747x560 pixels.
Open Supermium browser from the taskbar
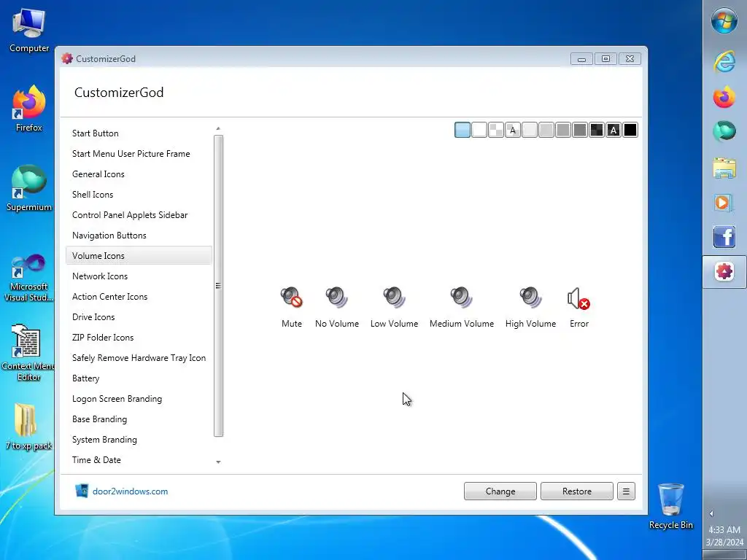click(x=724, y=131)
